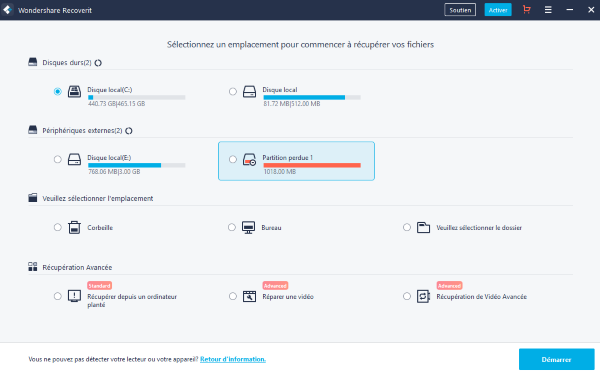Click Récupérer depuis un ordinateur planté label
This screenshot has height=376, width=600.
[x=132, y=301]
